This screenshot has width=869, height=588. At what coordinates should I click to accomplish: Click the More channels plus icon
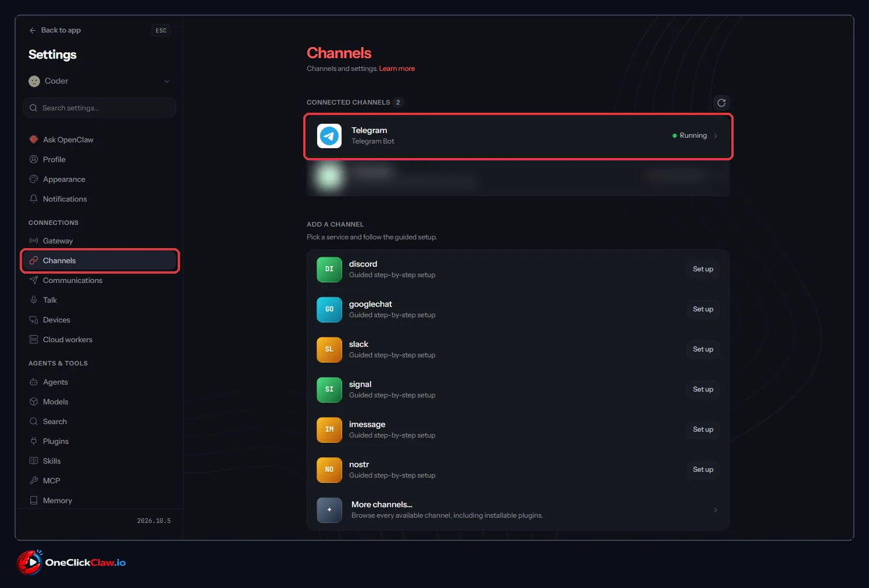(x=329, y=510)
